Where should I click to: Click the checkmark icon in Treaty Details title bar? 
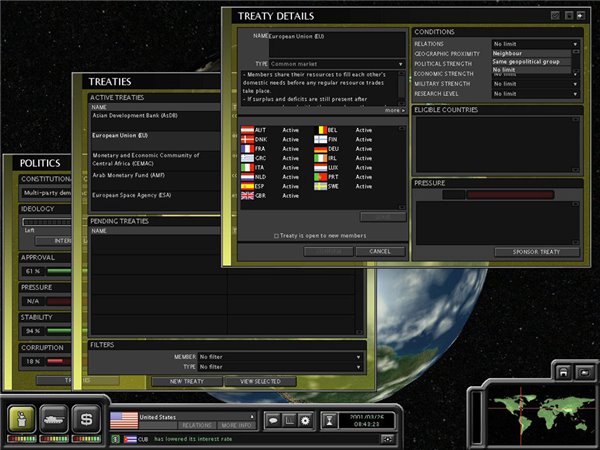(x=555, y=15)
